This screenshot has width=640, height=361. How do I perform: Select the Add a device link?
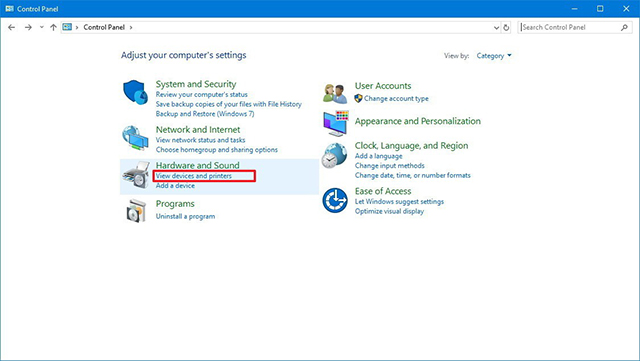(175, 186)
